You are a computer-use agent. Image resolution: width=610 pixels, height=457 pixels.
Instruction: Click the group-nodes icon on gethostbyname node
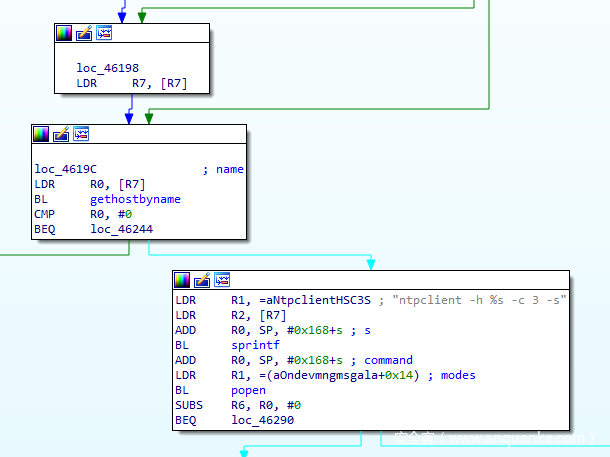pos(81,133)
